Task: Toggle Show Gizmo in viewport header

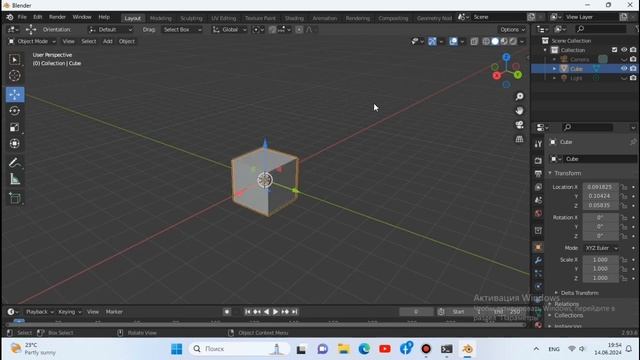Action: pyautogui.click(x=432, y=41)
